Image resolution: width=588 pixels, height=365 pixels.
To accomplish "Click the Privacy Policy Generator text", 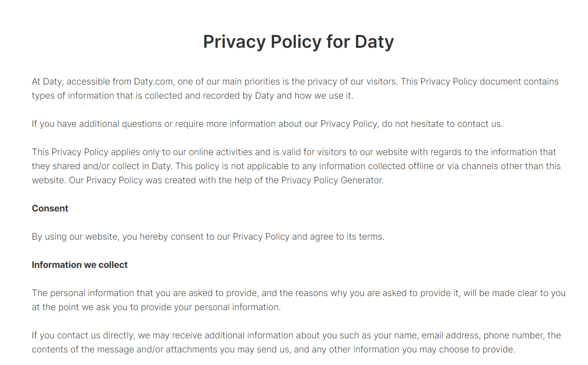I will [332, 180].
